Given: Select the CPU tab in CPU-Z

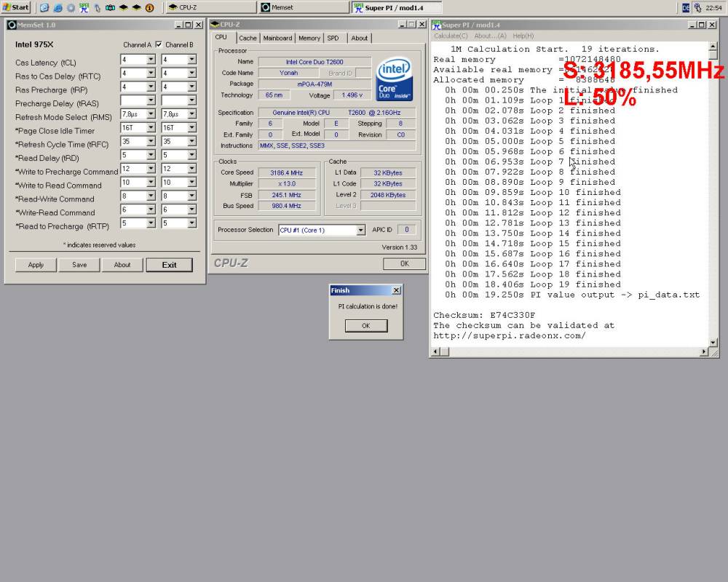Looking at the screenshot, I should click(x=221, y=37).
